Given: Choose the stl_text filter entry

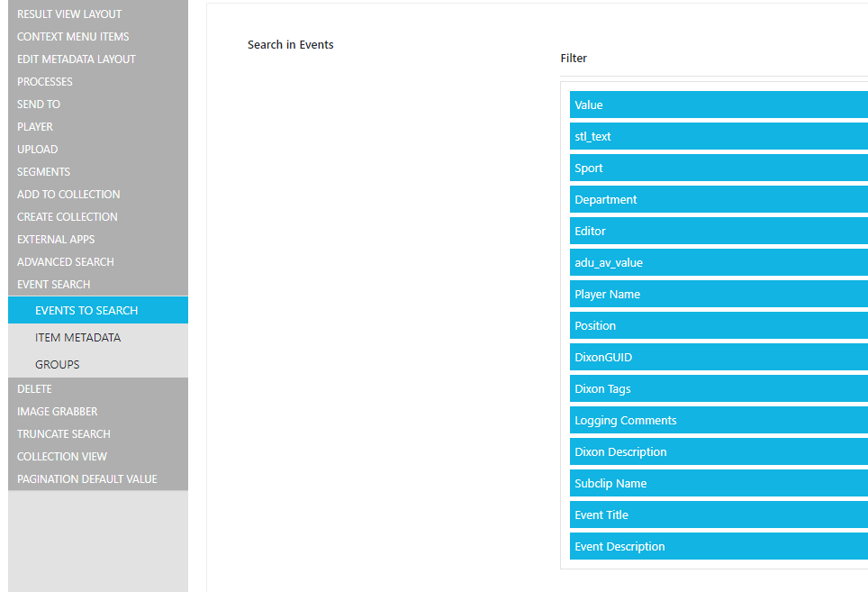Looking at the screenshot, I should pyautogui.click(x=718, y=137).
